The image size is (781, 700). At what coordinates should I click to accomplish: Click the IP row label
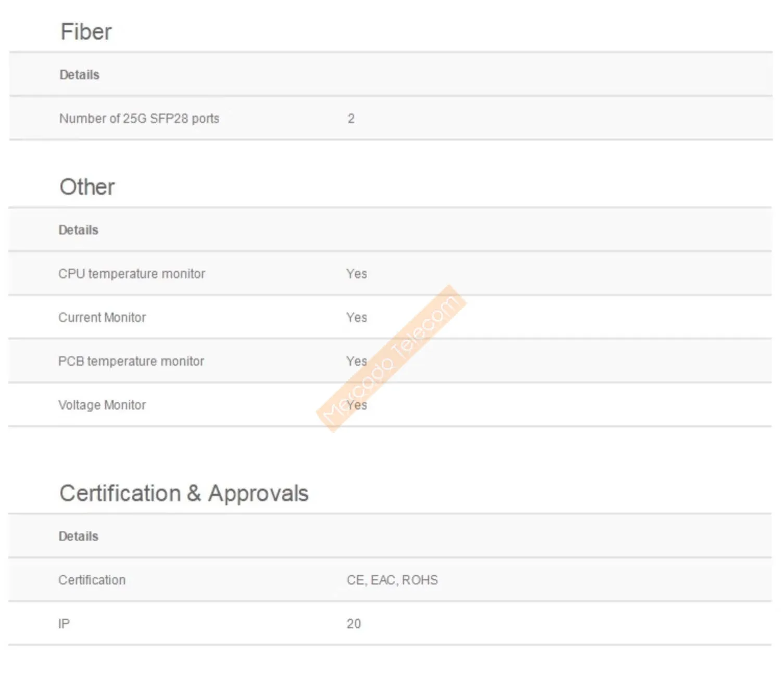[64, 624]
